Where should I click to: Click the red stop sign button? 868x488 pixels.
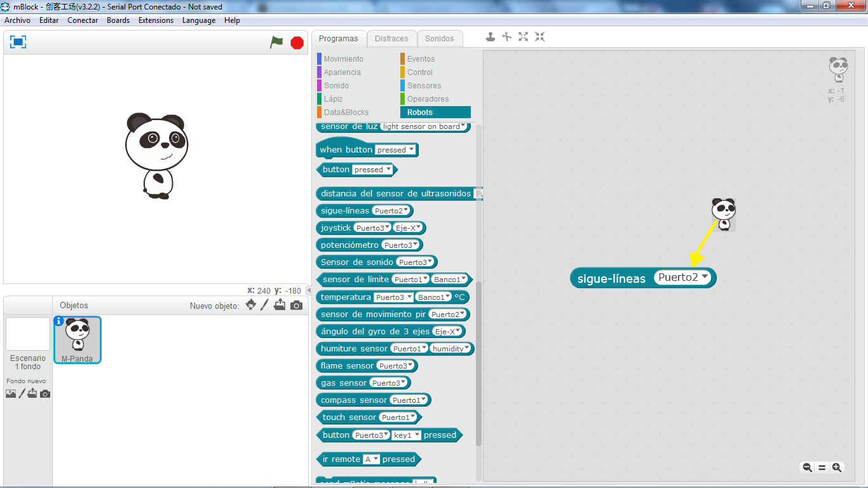[297, 43]
